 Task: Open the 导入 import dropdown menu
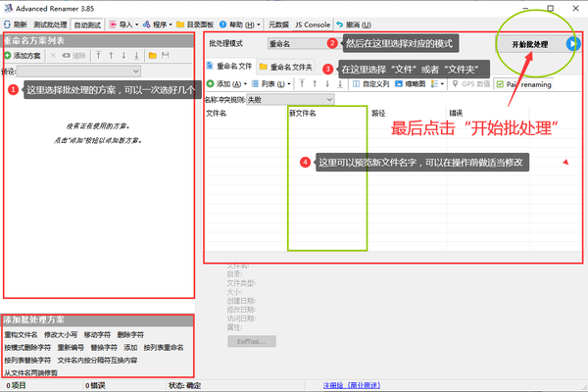click(x=123, y=24)
